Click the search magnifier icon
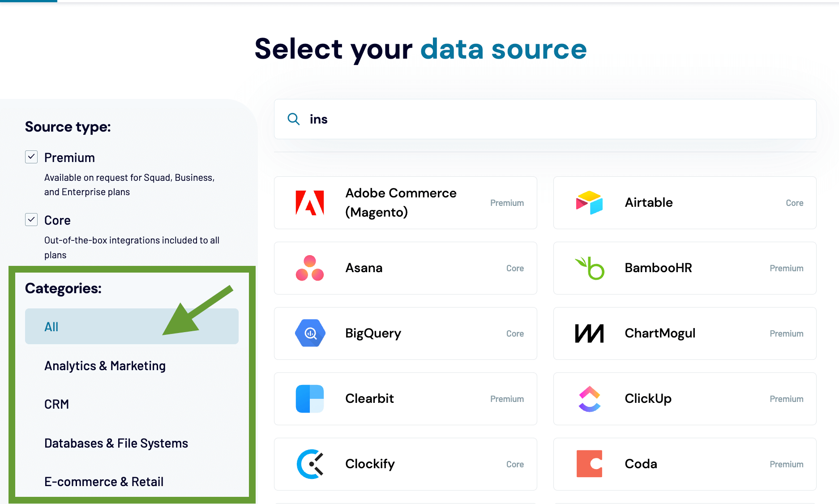 [x=293, y=119]
